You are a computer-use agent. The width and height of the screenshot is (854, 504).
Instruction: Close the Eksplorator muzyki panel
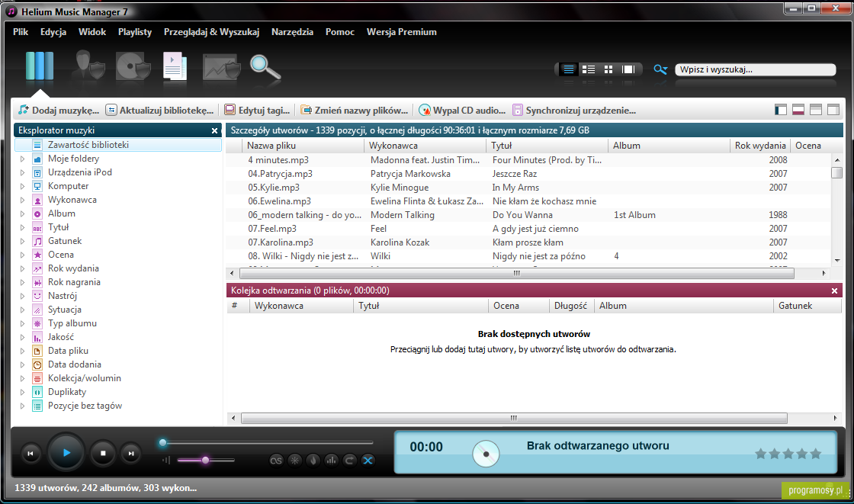214,131
